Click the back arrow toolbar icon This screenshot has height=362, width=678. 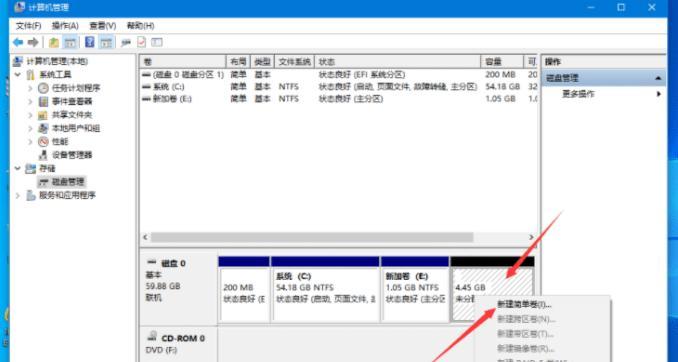click(18, 42)
